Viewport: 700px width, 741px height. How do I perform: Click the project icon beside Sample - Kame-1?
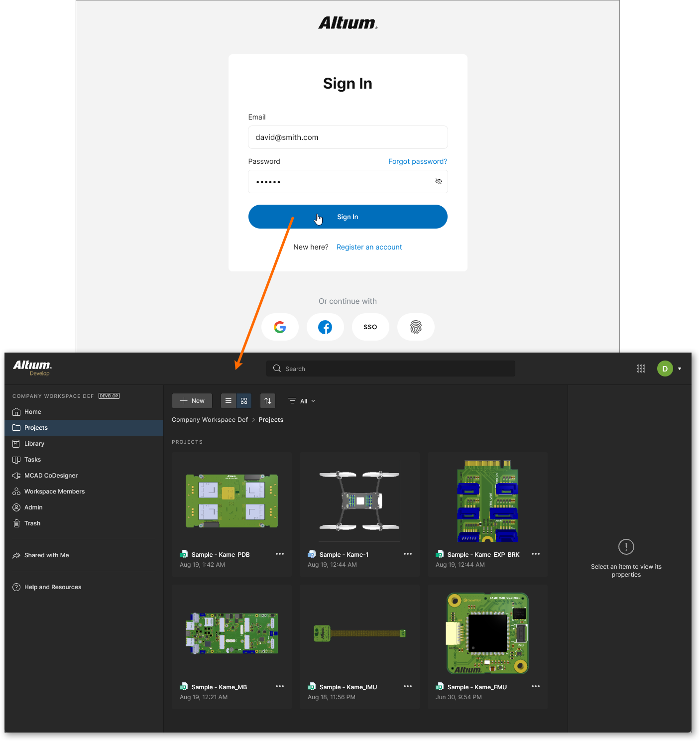[x=312, y=554]
